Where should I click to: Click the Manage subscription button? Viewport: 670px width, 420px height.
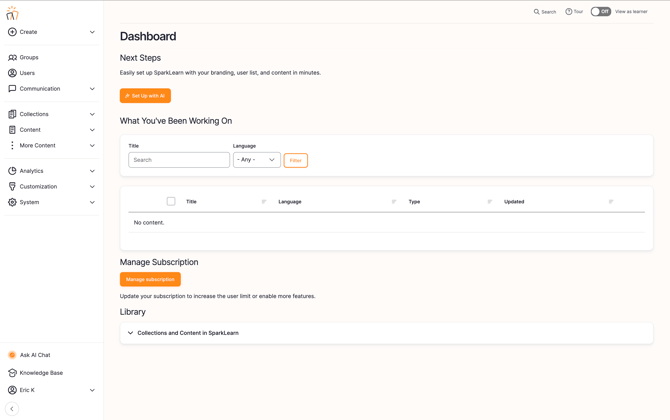point(150,280)
